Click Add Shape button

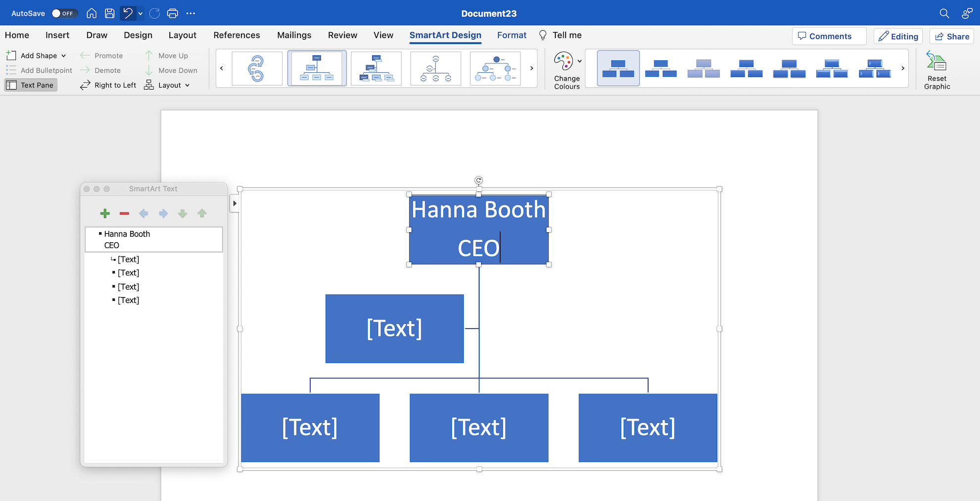(x=32, y=55)
